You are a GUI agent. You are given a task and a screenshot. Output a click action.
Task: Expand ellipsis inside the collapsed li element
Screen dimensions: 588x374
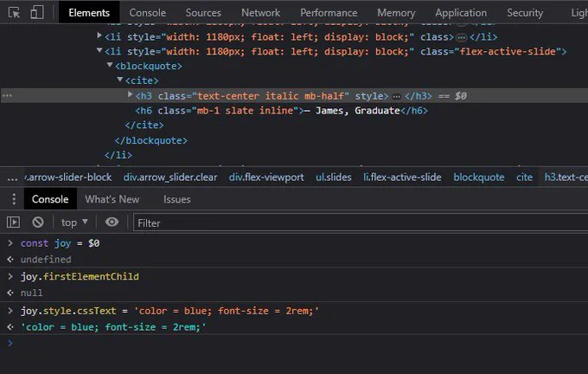pyautogui.click(x=462, y=37)
